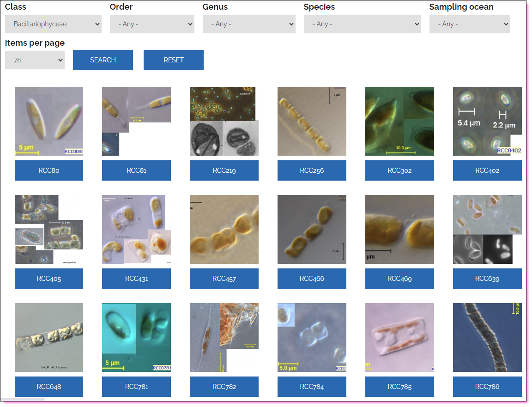Screen dimensions: 532x407
Task: Change Items per page from 78
Action: tap(35, 60)
